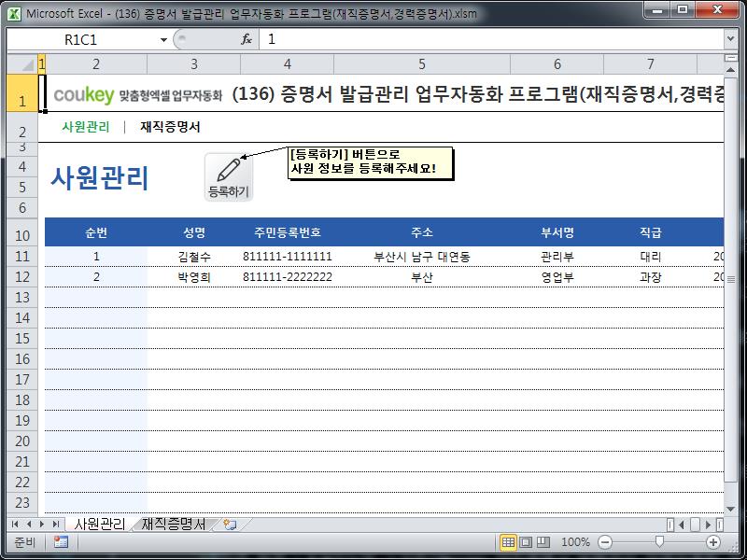Click the Select All corner button
Image resolution: width=747 pixels, height=560 pixels.
coord(22,63)
